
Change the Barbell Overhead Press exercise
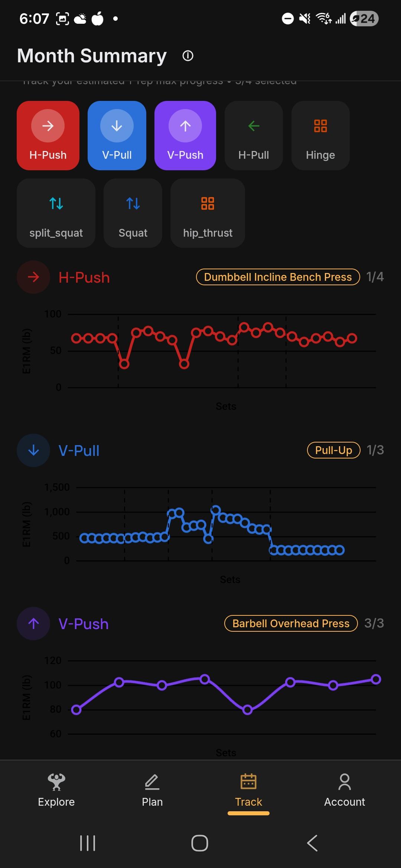coord(291,624)
